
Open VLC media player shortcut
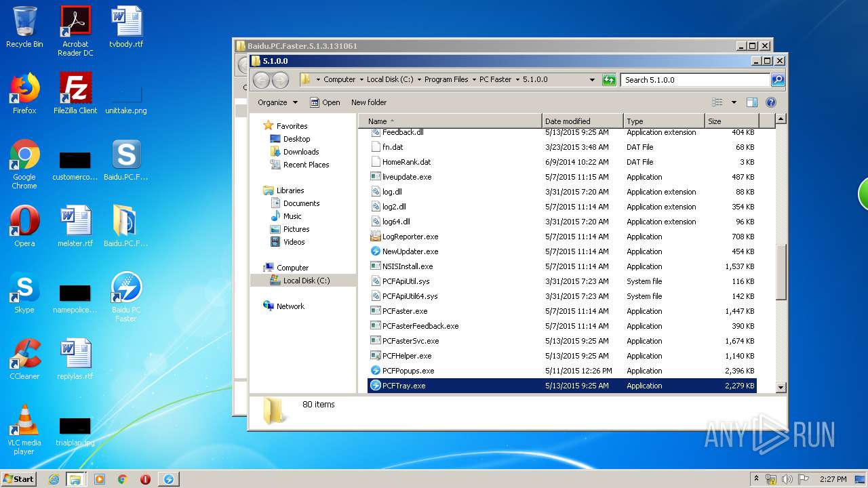tap(24, 430)
